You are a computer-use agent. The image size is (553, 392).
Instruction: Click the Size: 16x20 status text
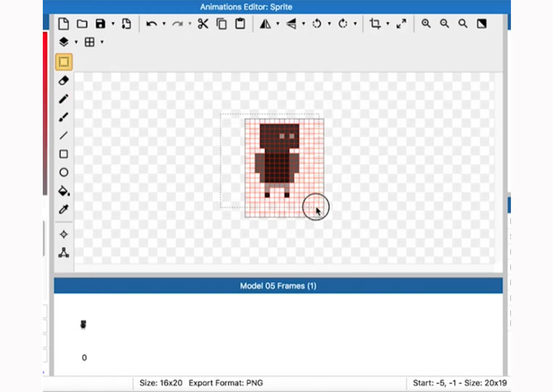click(x=161, y=383)
